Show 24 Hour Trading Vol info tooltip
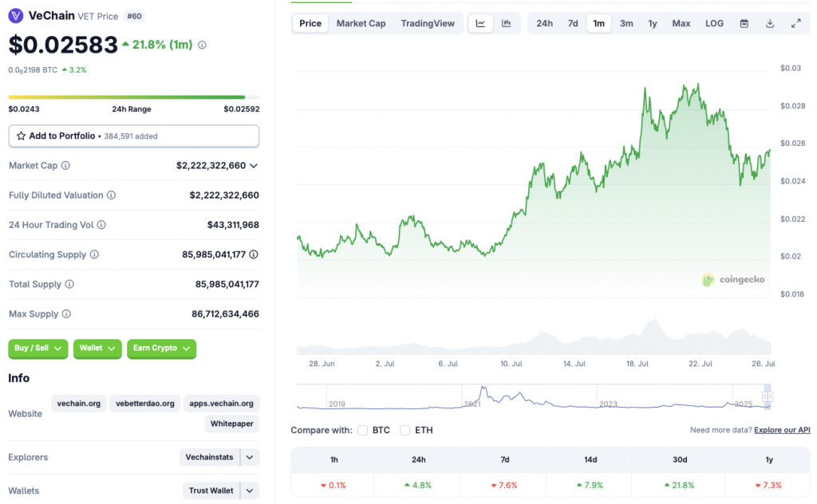The image size is (817, 504). coord(101,225)
